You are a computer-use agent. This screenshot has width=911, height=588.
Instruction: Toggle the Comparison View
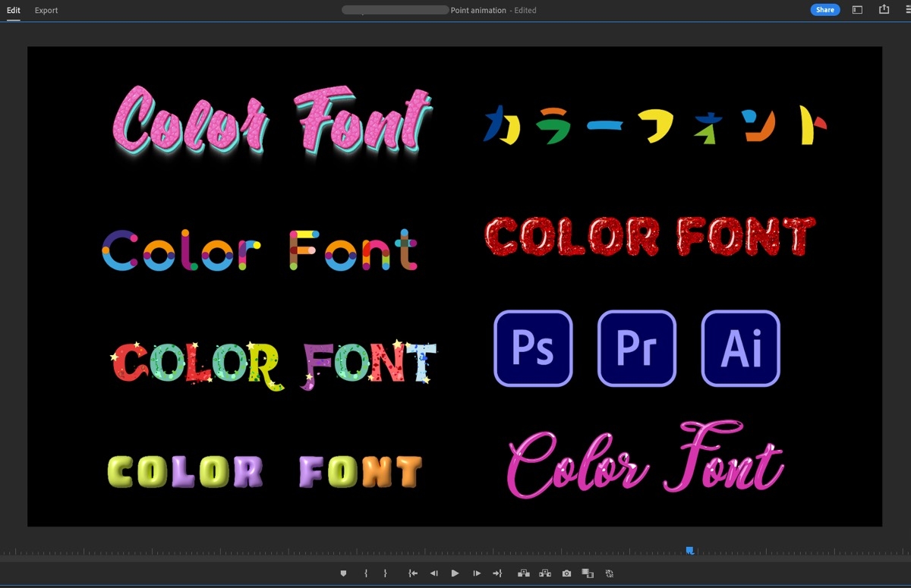tap(587, 573)
